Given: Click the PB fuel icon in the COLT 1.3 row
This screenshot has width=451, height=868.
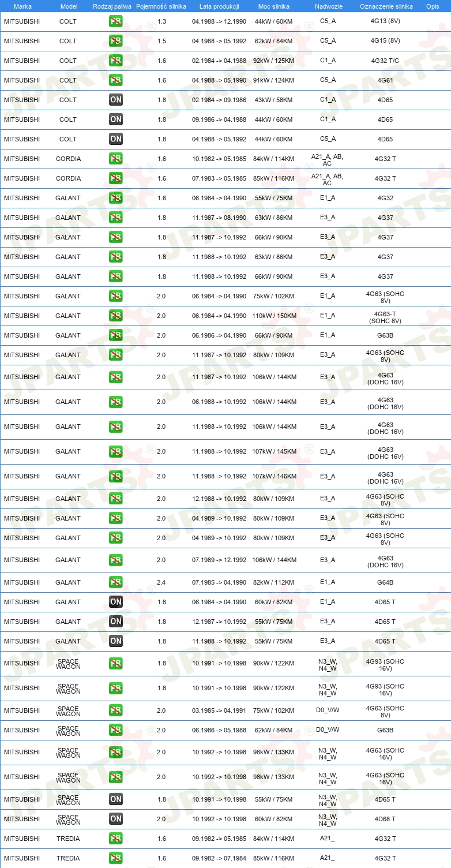Looking at the screenshot, I should 116,21.
